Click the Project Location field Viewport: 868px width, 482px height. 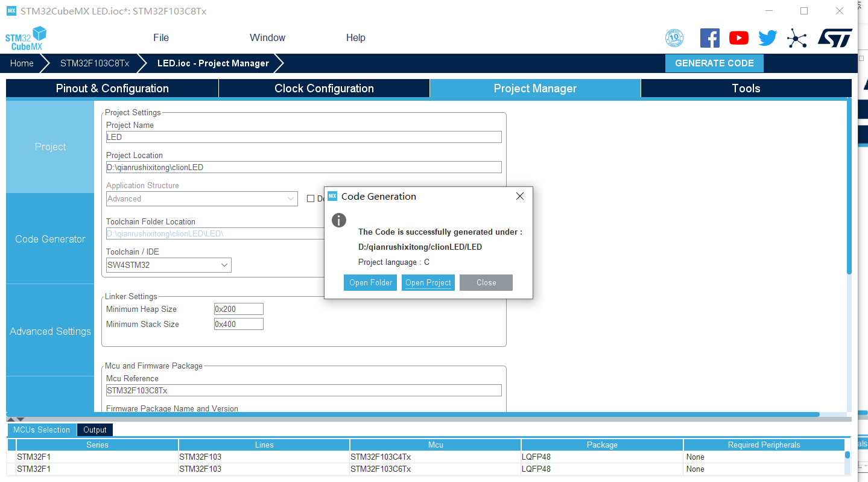click(304, 167)
